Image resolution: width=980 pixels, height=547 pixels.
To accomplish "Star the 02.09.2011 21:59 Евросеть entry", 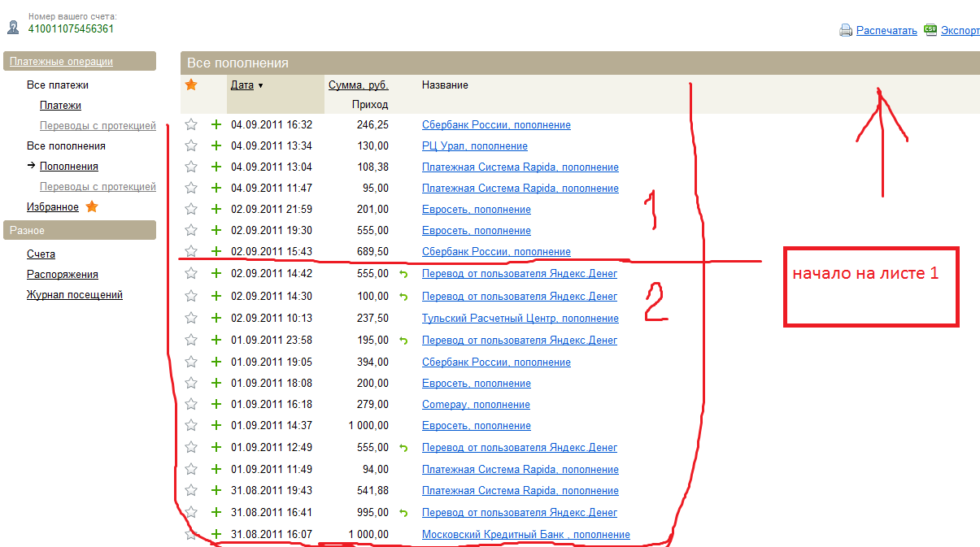I will click(x=191, y=209).
